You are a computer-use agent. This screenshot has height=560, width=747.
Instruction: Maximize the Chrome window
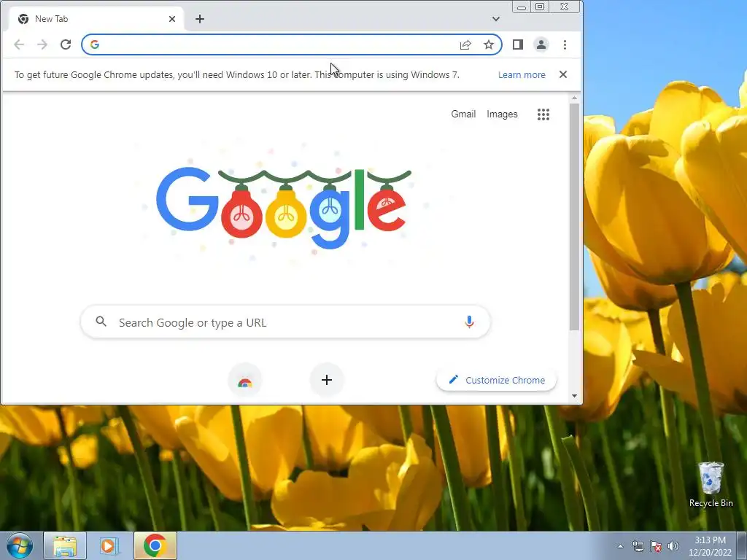tap(540, 7)
